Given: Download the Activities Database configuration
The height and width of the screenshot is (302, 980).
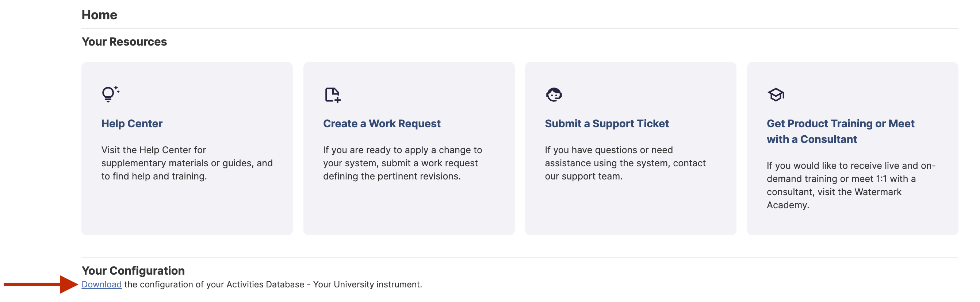Looking at the screenshot, I should [x=102, y=284].
